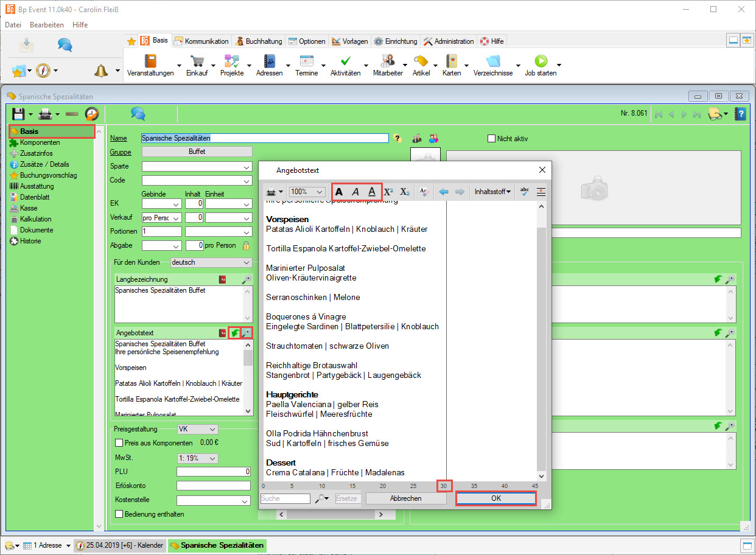
Task: Check Preis aus Komponenten option
Action: point(119,443)
